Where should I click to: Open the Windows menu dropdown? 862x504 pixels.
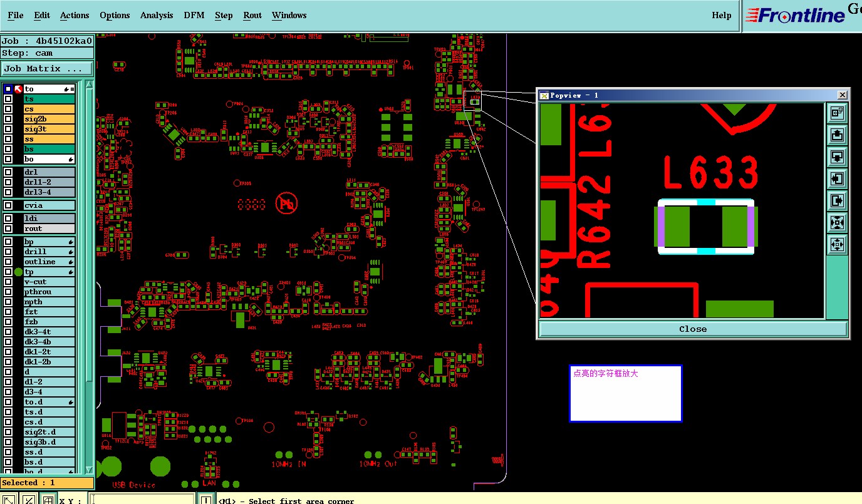point(289,15)
